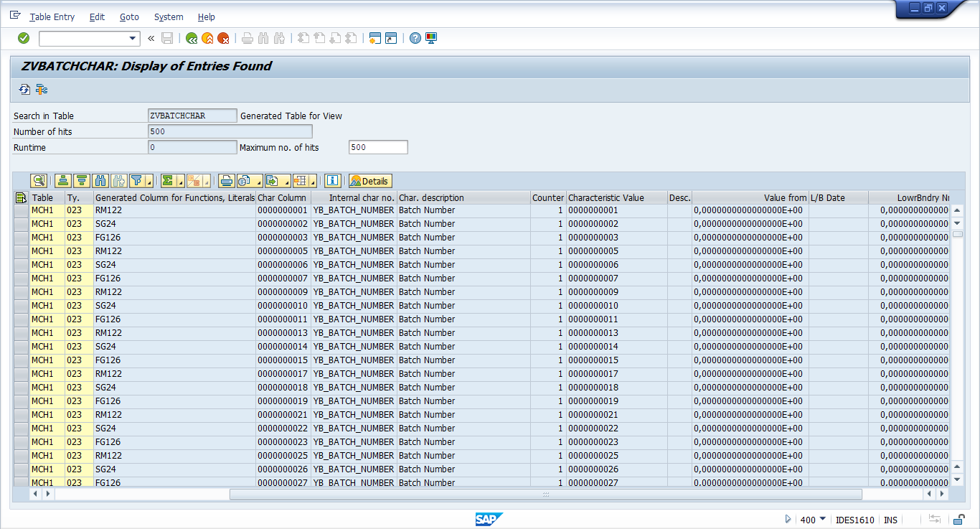Viewport: 980px width, 529px height.
Task: Click cell RM122 in the 0000000005 row
Action: [174, 251]
